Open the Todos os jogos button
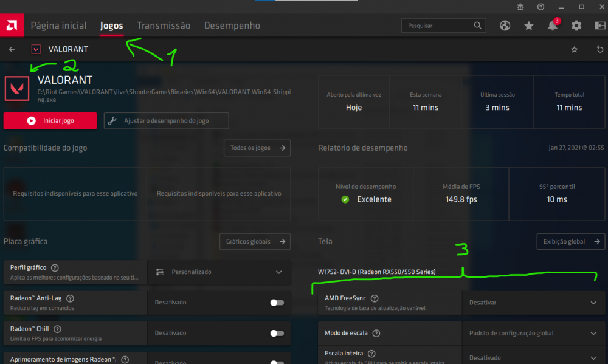This screenshot has width=608, height=364. [257, 148]
